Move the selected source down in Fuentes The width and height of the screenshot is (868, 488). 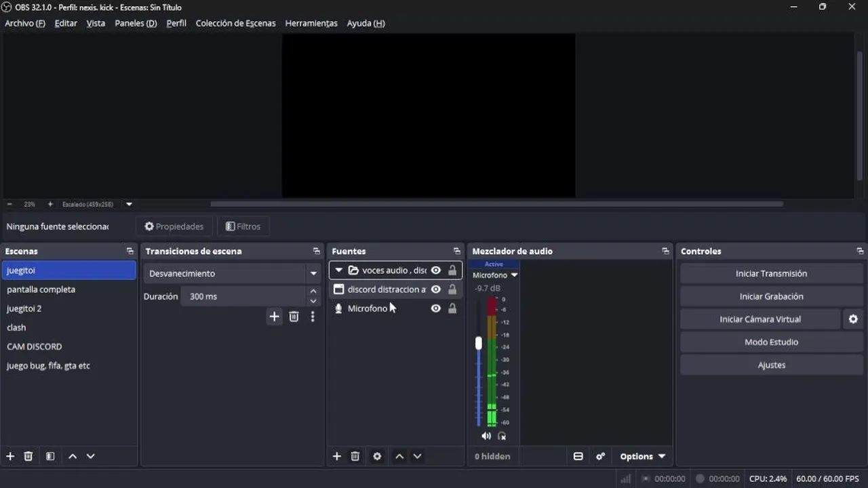pos(418,456)
